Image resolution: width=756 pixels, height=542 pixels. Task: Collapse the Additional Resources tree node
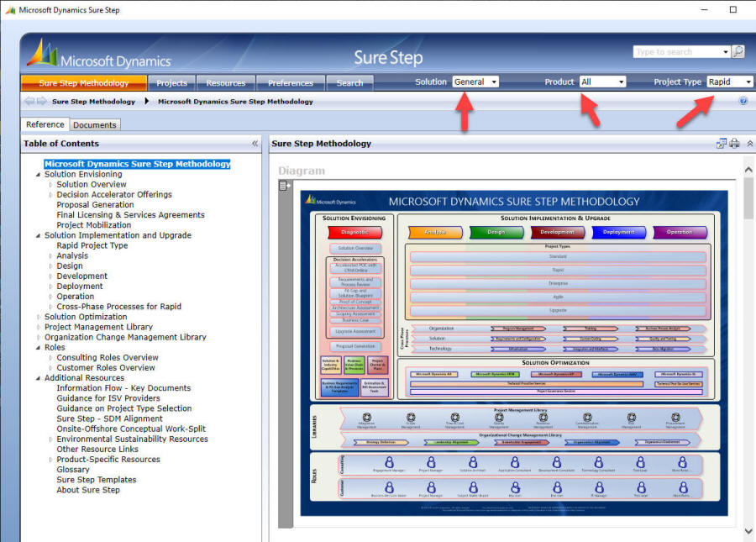point(38,378)
